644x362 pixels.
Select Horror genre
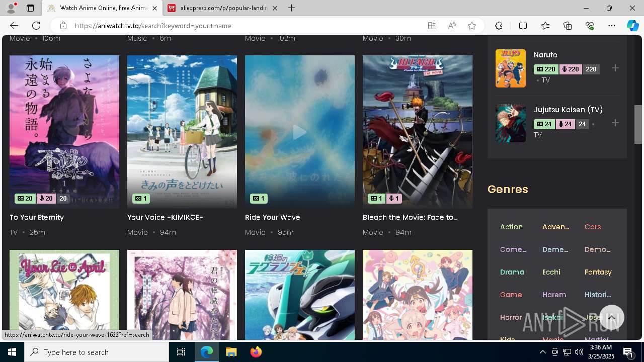pos(511,317)
